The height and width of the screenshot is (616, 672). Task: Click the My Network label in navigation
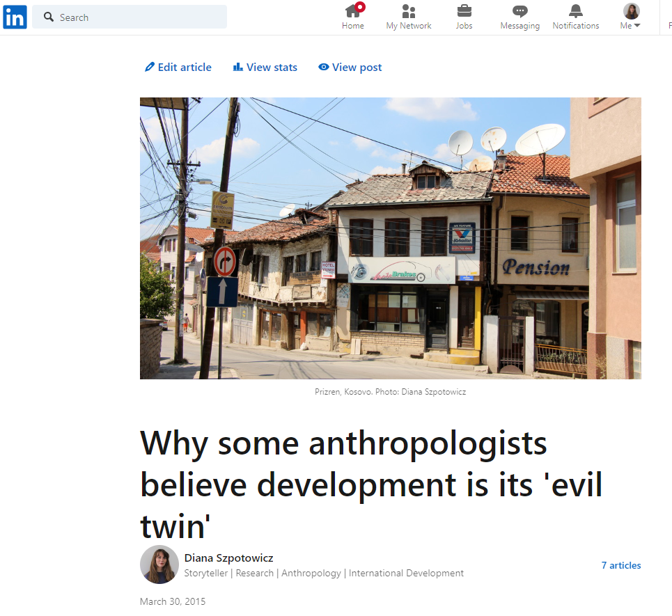tap(409, 26)
